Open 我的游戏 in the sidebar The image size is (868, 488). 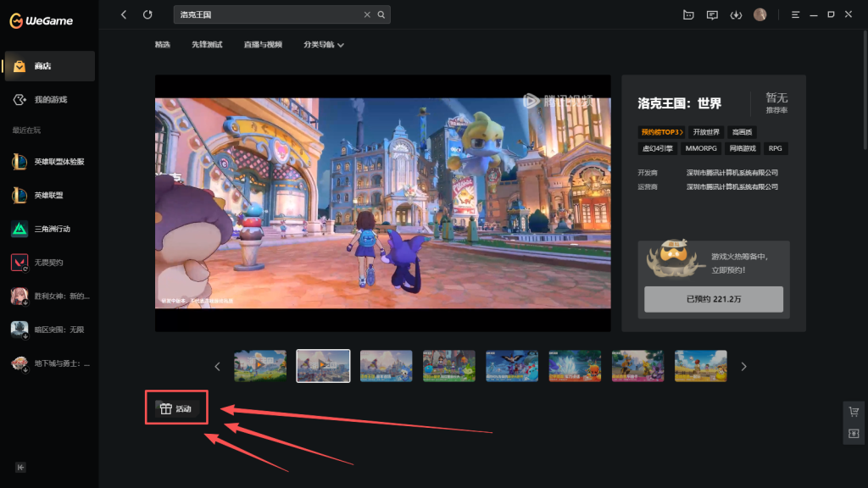coord(50,100)
